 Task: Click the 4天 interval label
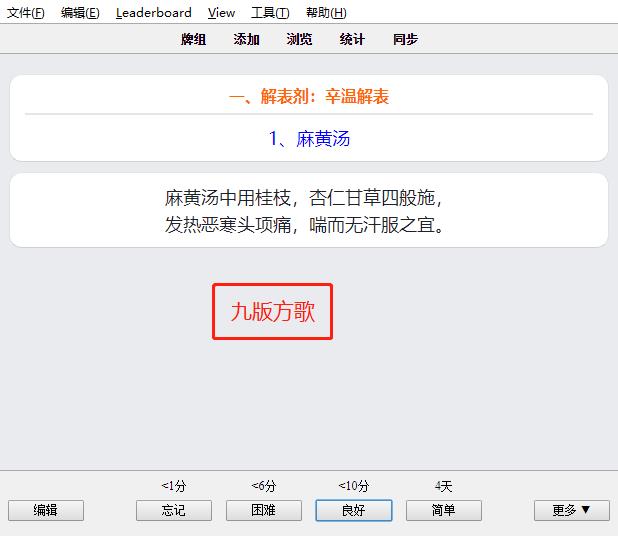click(x=444, y=486)
